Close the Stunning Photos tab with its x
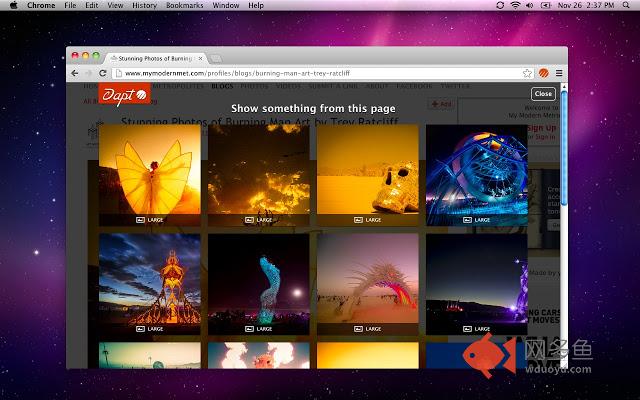 click(x=200, y=58)
